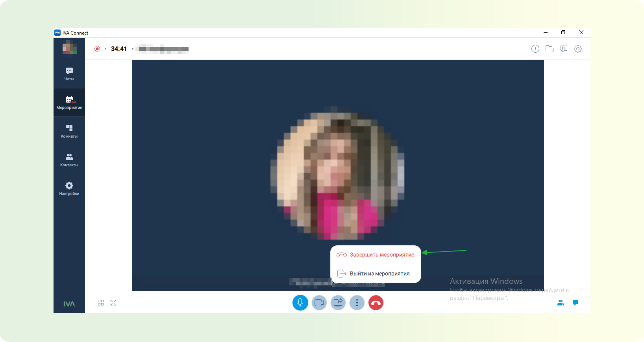Open event settings gear in header
Viewport: 644px width, 342px height.
point(578,49)
